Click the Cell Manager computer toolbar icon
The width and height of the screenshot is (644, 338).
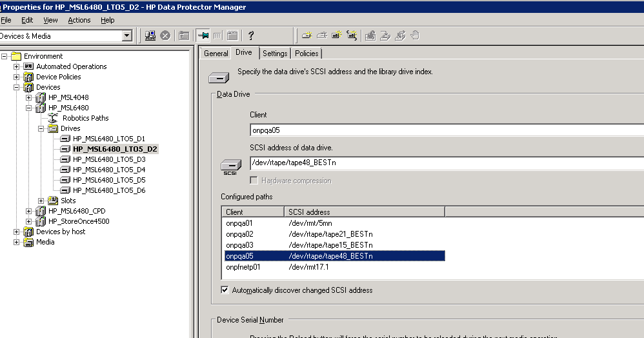[150, 35]
